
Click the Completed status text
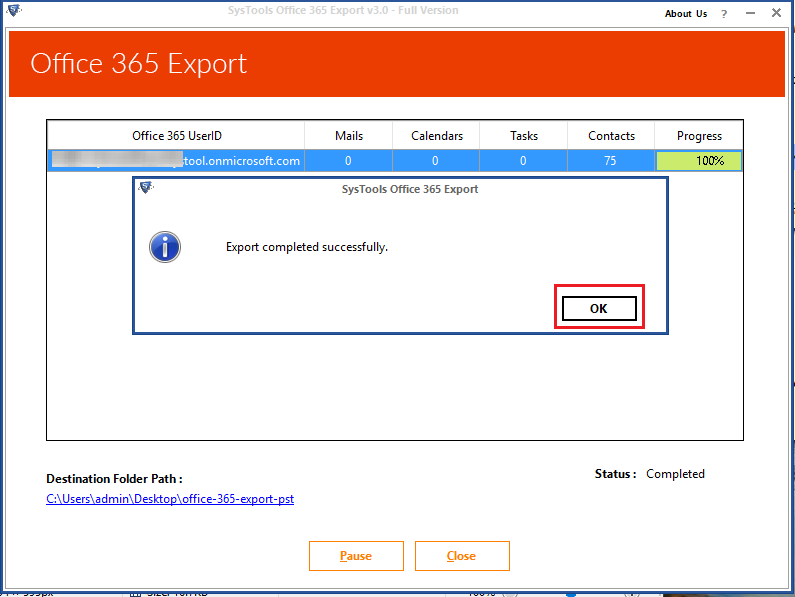coord(675,474)
